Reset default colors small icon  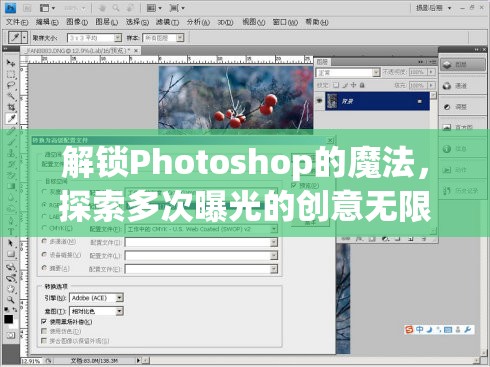click(x=6, y=310)
